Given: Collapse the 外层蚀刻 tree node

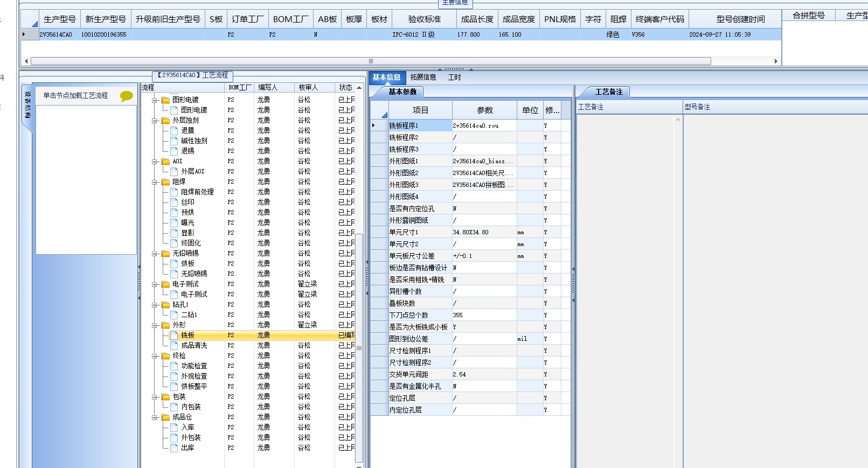Looking at the screenshot, I should coord(155,121).
